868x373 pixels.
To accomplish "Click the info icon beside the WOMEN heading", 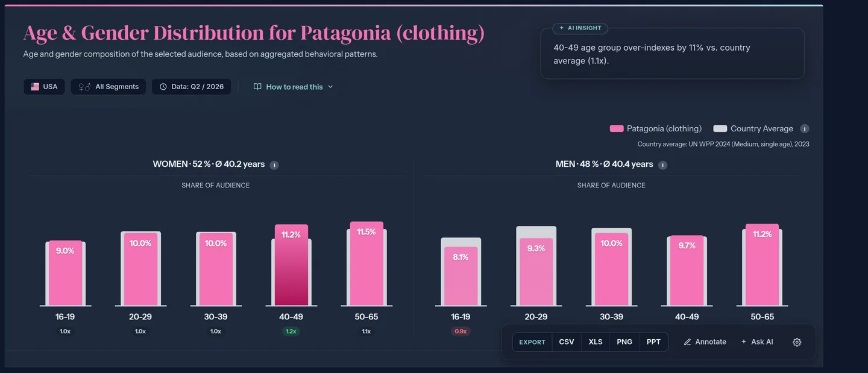I will (274, 165).
